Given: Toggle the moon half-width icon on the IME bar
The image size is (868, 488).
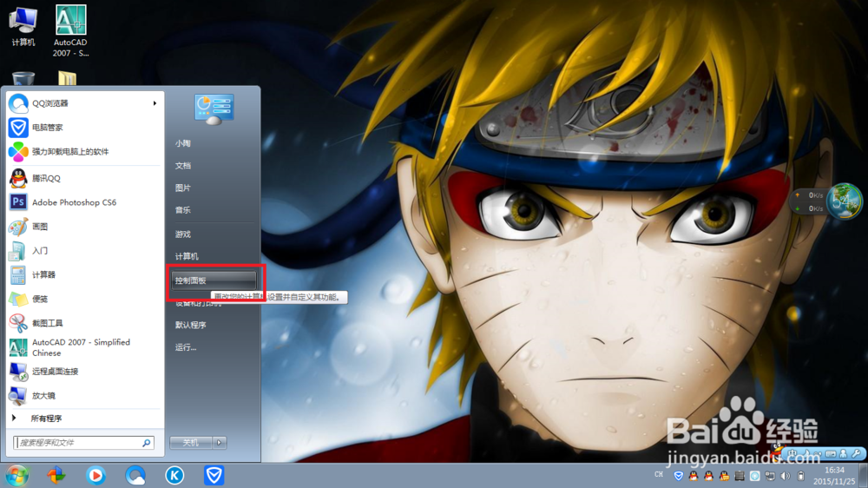Looking at the screenshot, I should tap(806, 453).
